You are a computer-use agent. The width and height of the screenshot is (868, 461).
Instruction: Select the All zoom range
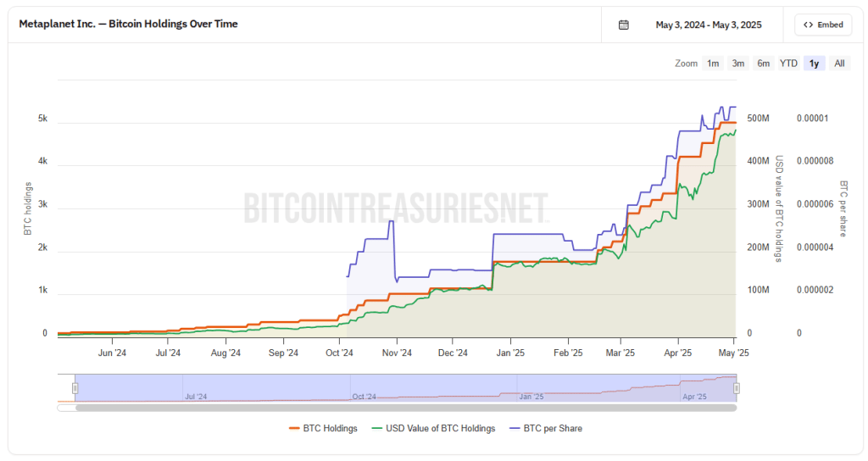tap(839, 64)
